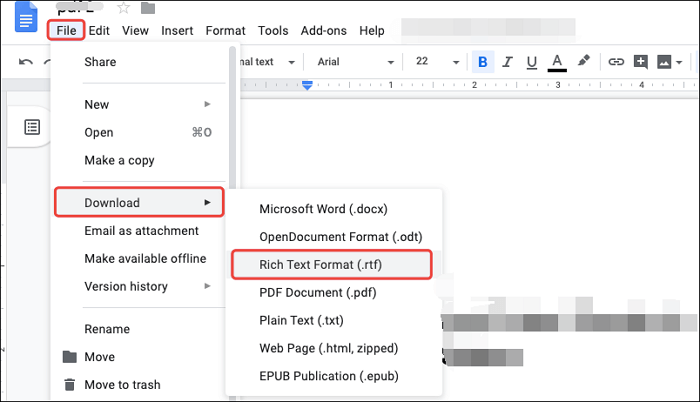Click the Insert link icon
The height and width of the screenshot is (402, 700).
click(616, 62)
